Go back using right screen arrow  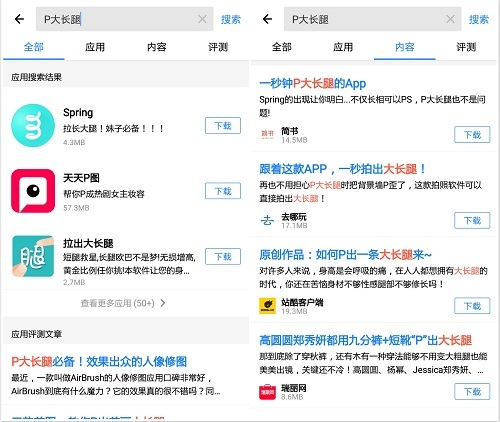coord(267,19)
